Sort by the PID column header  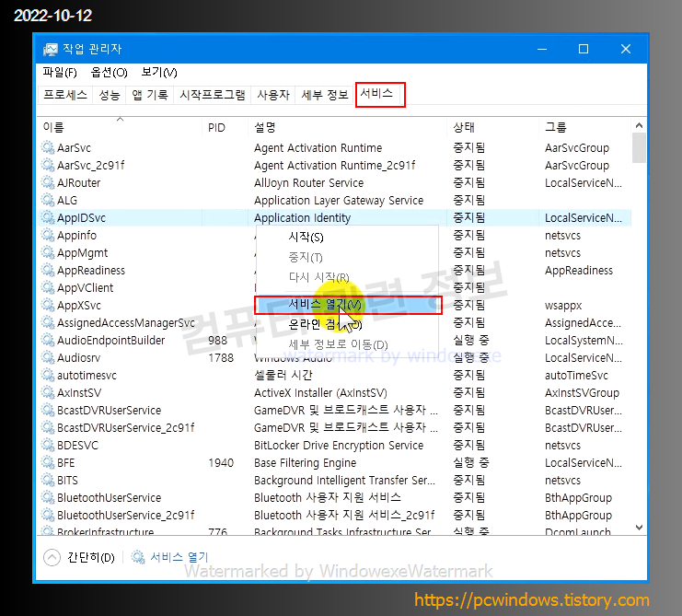(x=225, y=127)
